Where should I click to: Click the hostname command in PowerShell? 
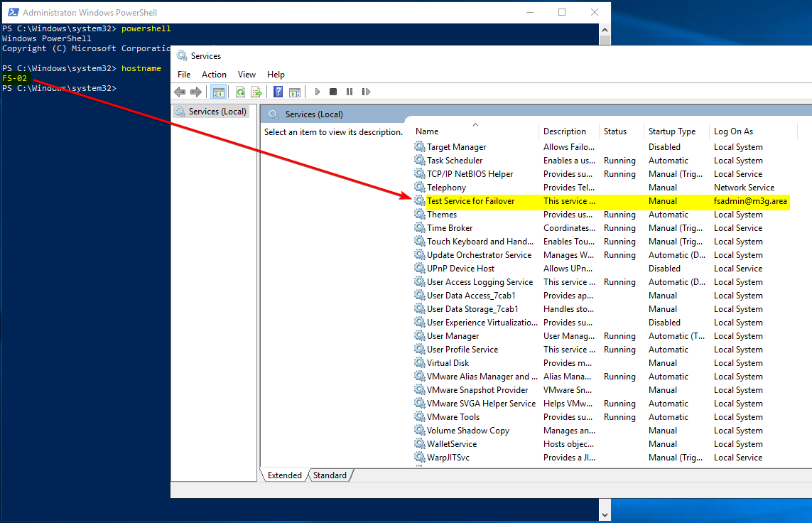click(141, 68)
